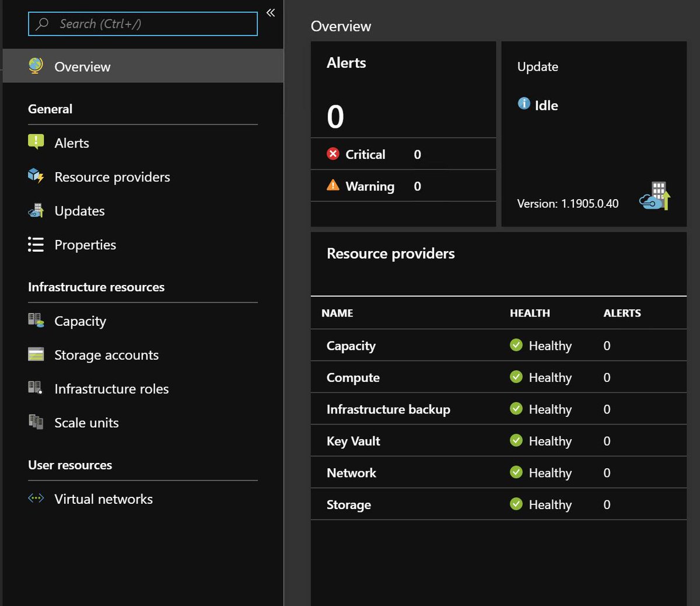Viewport: 700px width, 606px height.
Task: Click the Resource providers cube icon
Action: 36,176
